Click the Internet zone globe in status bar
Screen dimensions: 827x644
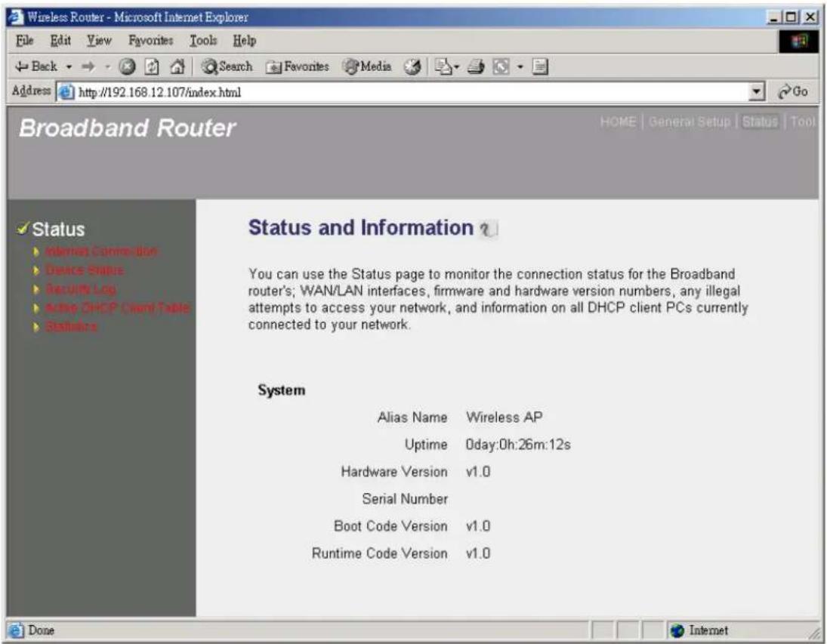677,630
